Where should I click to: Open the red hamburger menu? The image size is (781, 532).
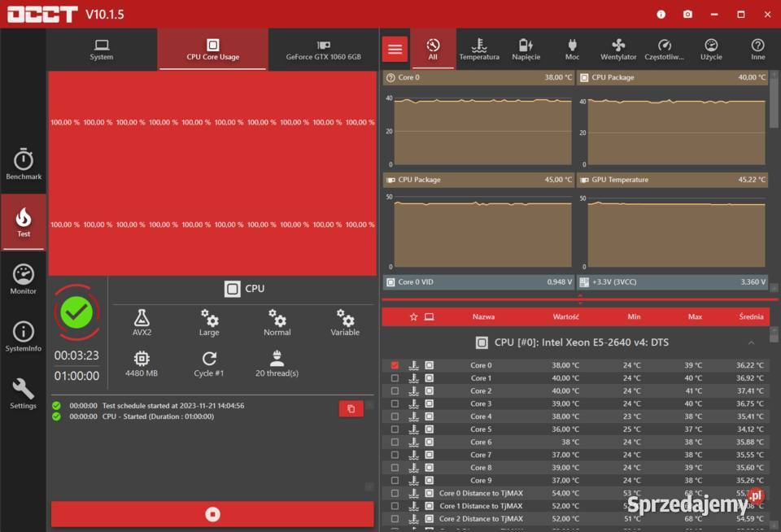(395, 49)
